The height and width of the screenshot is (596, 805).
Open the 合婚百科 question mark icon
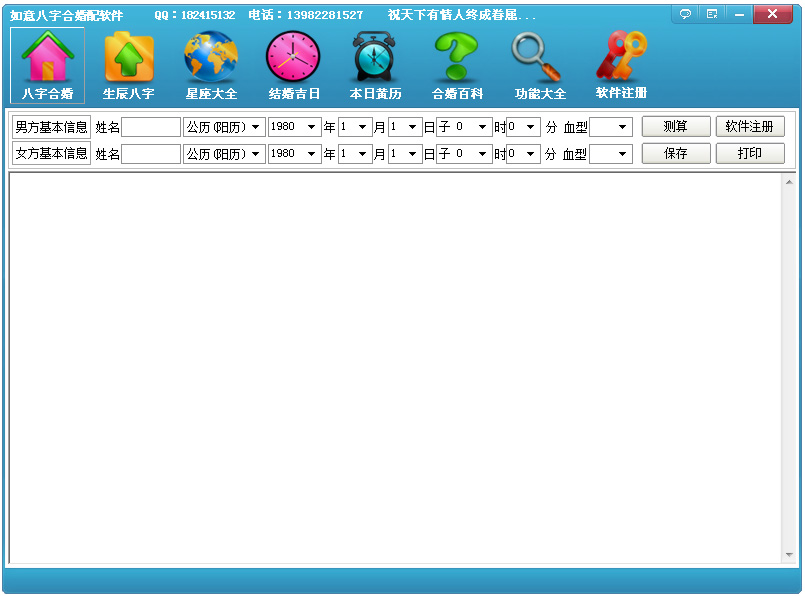[457, 58]
